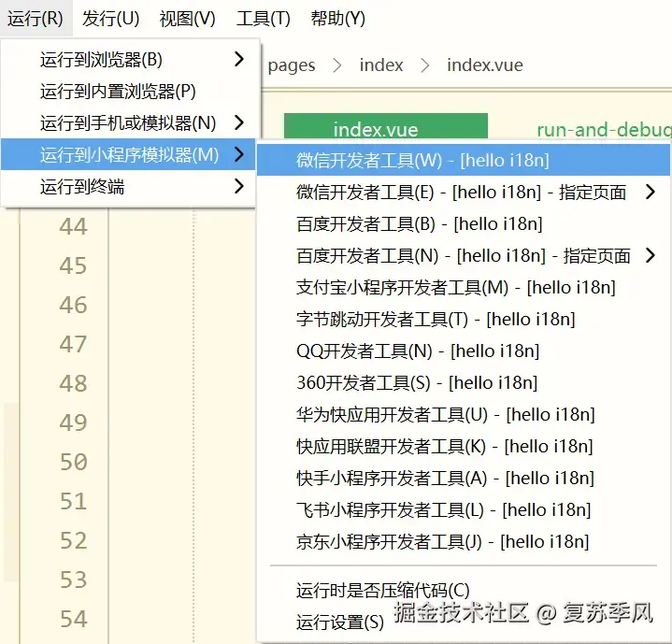Click line number 52 in gutter
Image resolution: width=672 pixels, height=644 pixels.
73,541
